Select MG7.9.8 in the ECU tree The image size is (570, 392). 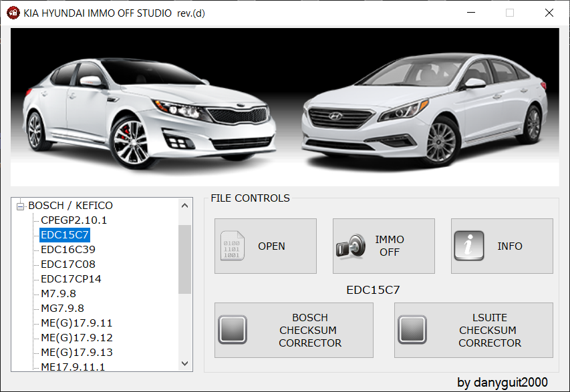62,309
